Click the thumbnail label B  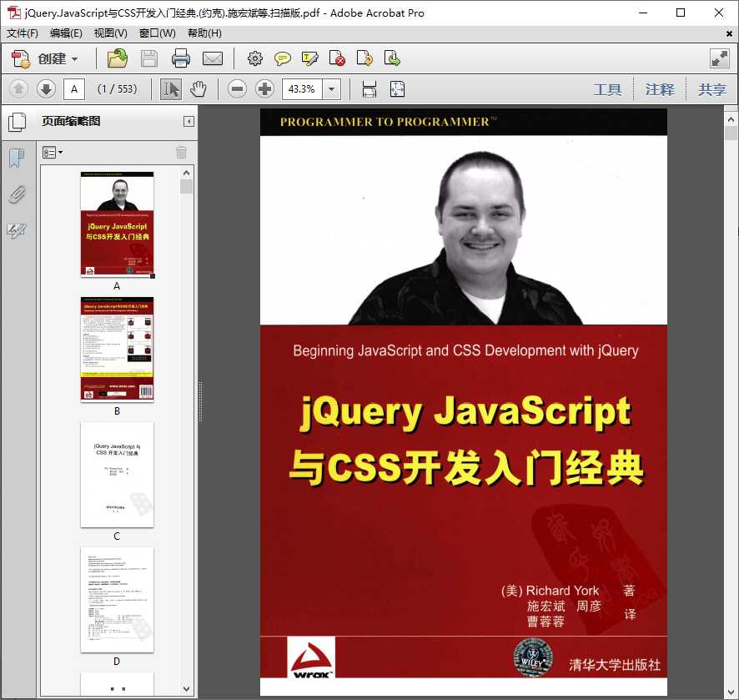point(117,411)
